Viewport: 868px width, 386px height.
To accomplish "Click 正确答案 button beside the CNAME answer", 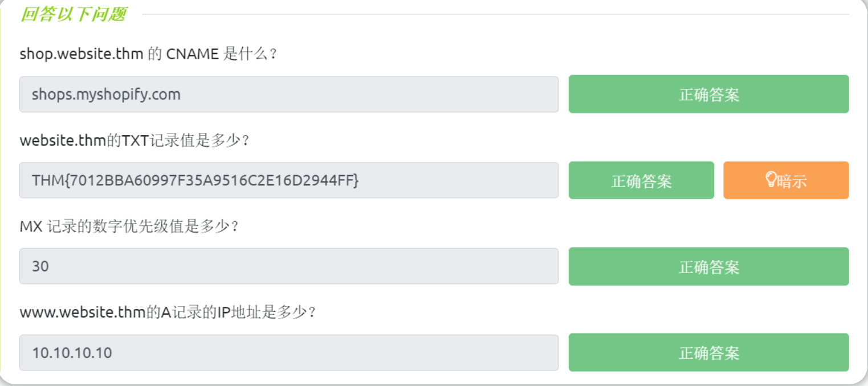I will 708,94.
